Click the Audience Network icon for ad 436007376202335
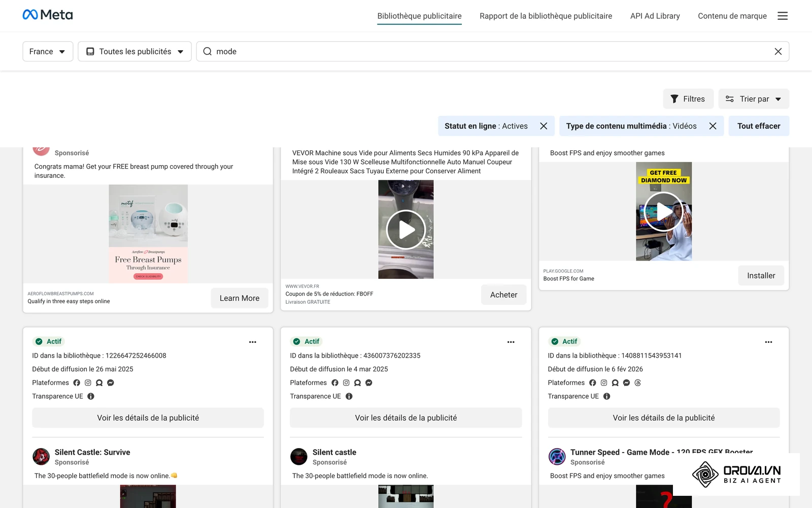This screenshot has width=812, height=508. [x=357, y=383]
